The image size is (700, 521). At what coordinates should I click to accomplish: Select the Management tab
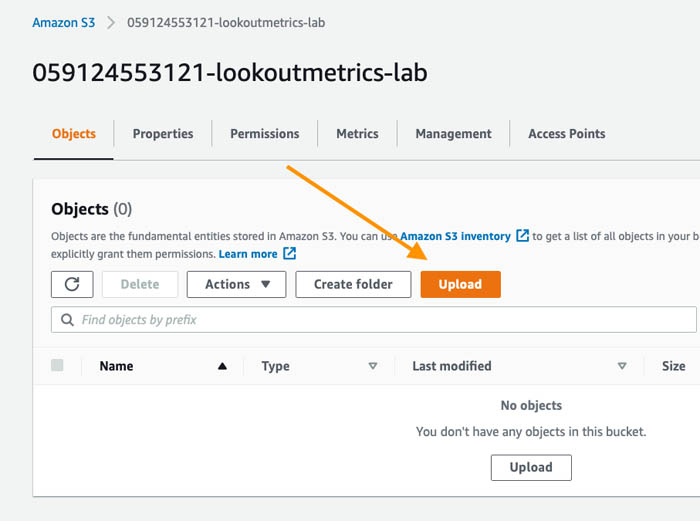click(454, 134)
